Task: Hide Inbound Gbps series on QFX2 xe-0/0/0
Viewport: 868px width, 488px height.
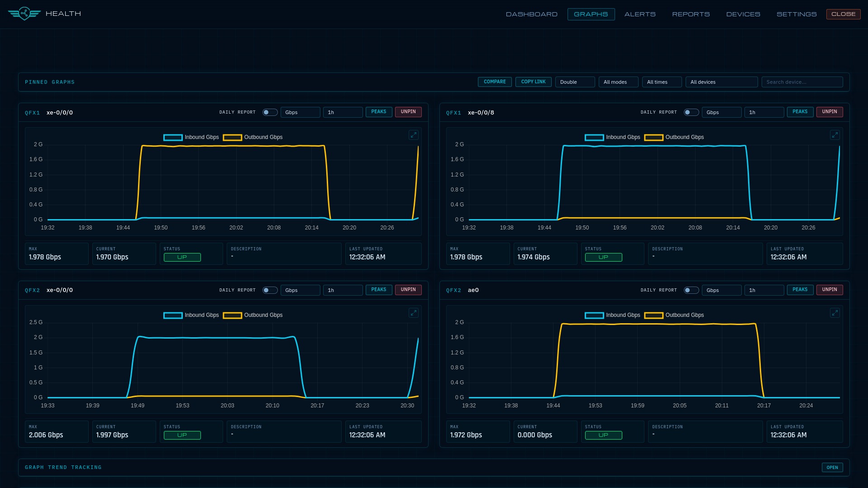Action: pos(191,315)
